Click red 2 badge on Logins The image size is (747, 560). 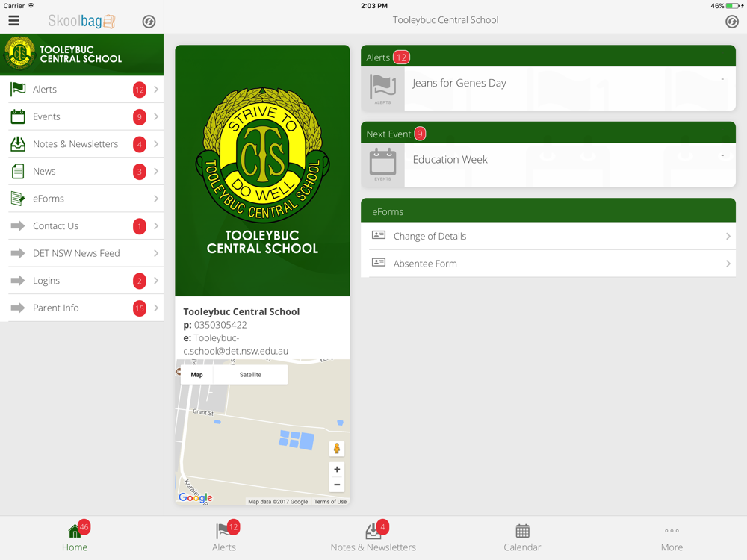[139, 281]
